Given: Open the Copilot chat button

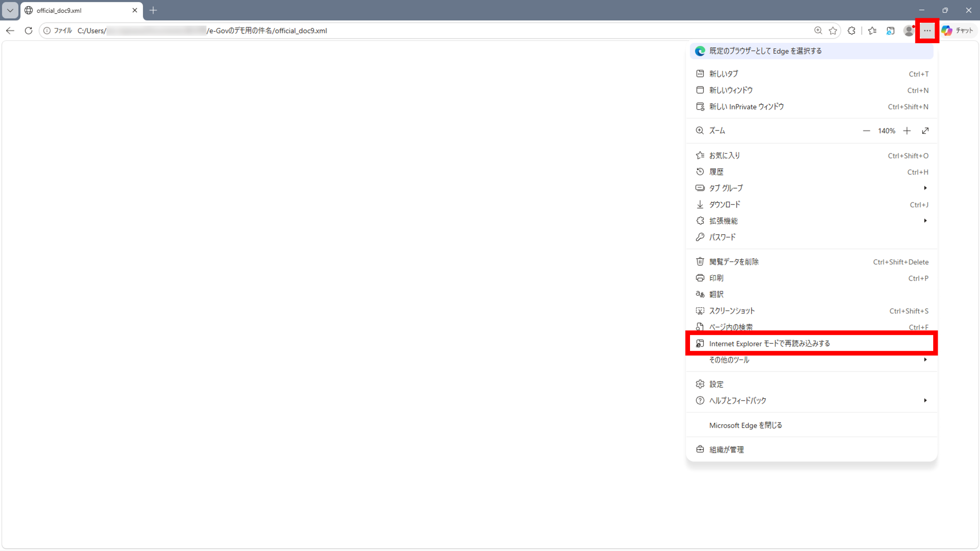Looking at the screenshot, I should point(958,31).
